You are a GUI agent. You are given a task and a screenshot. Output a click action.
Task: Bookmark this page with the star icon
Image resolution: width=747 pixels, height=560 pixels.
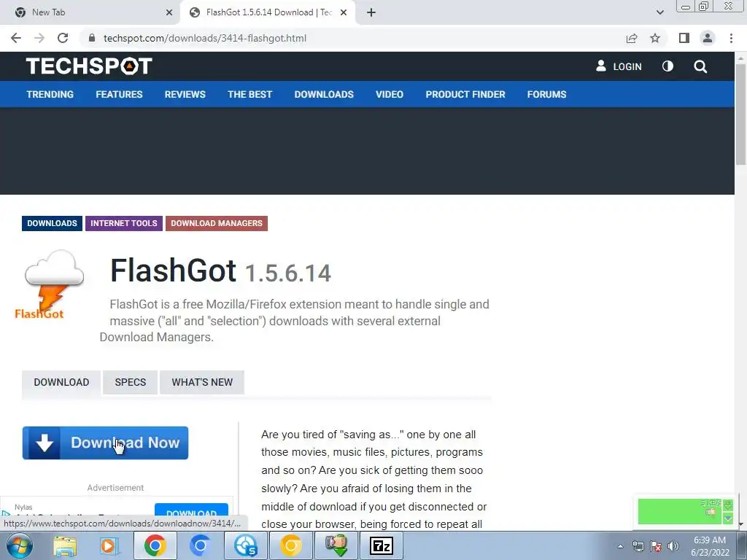pos(655,38)
